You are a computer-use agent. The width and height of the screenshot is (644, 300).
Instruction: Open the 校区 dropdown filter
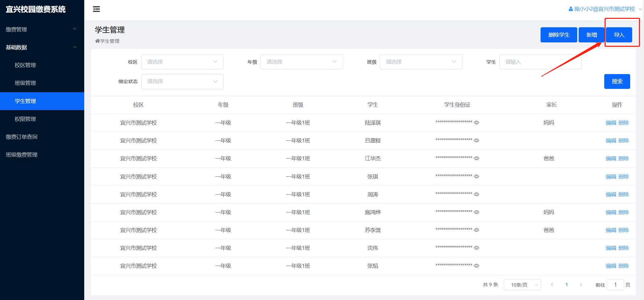[182, 62]
